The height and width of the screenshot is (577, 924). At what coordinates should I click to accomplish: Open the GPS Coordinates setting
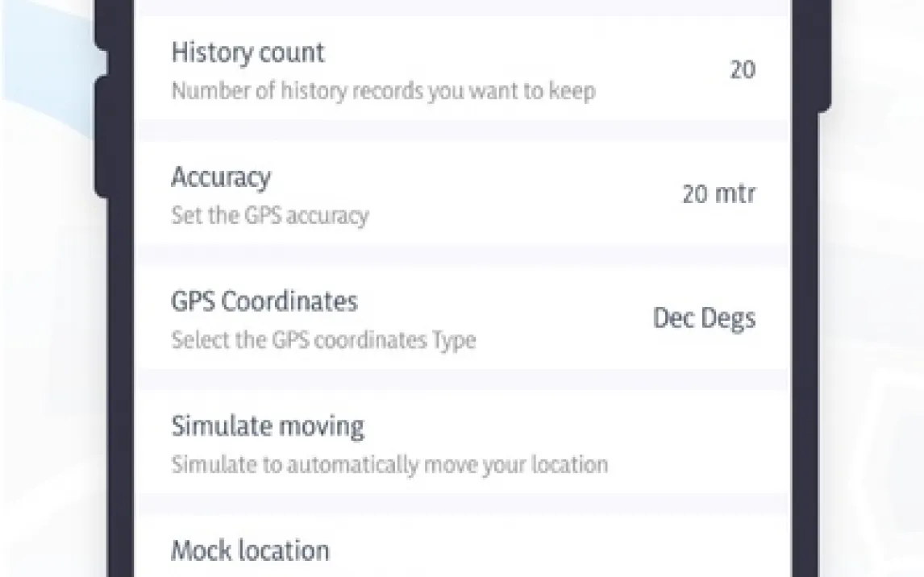tap(264, 302)
